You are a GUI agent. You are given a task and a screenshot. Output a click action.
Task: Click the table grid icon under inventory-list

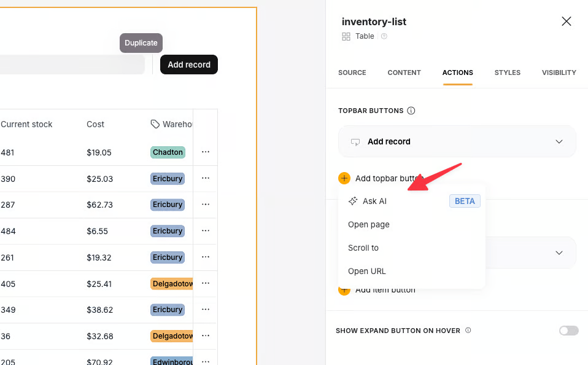click(x=346, y=36)
